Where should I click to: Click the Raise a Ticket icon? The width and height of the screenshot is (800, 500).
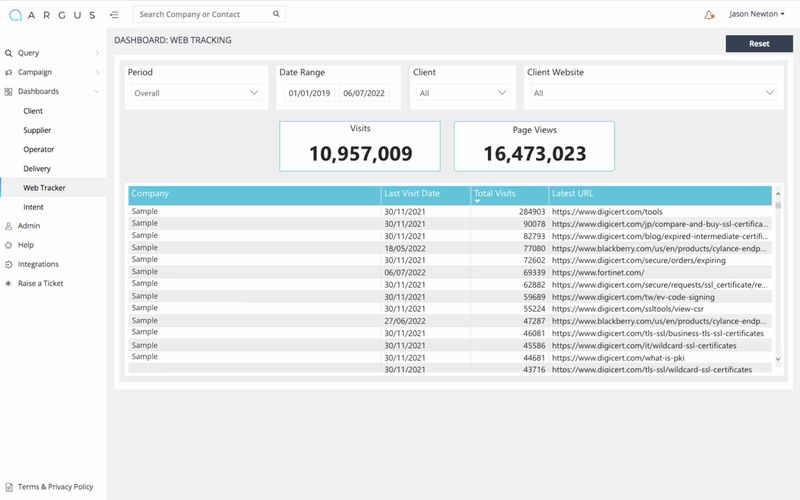click(8, 283)
